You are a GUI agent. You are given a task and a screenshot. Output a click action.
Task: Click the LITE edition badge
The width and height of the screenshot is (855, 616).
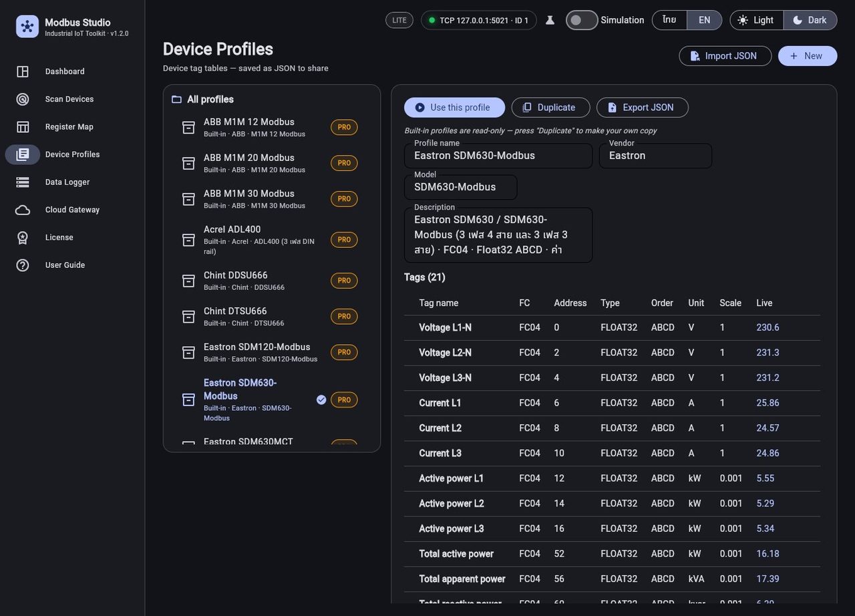pyautogui.click(x=399, y=20)
